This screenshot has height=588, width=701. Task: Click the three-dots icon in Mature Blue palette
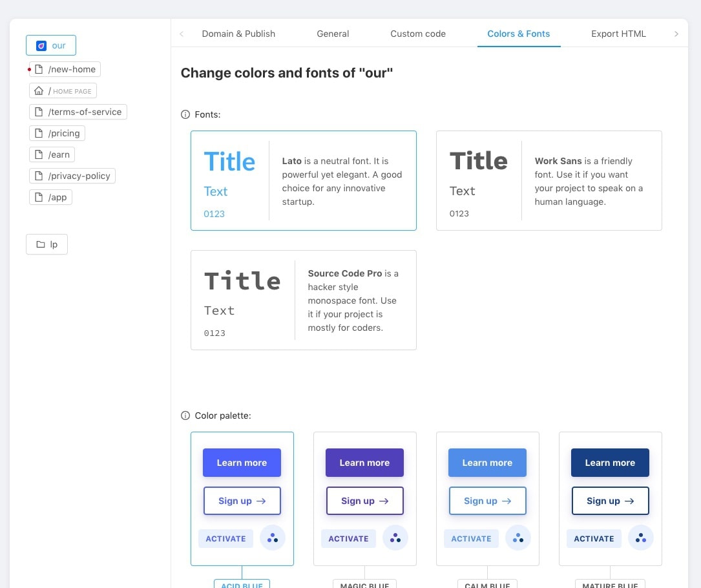pos(640,538)
